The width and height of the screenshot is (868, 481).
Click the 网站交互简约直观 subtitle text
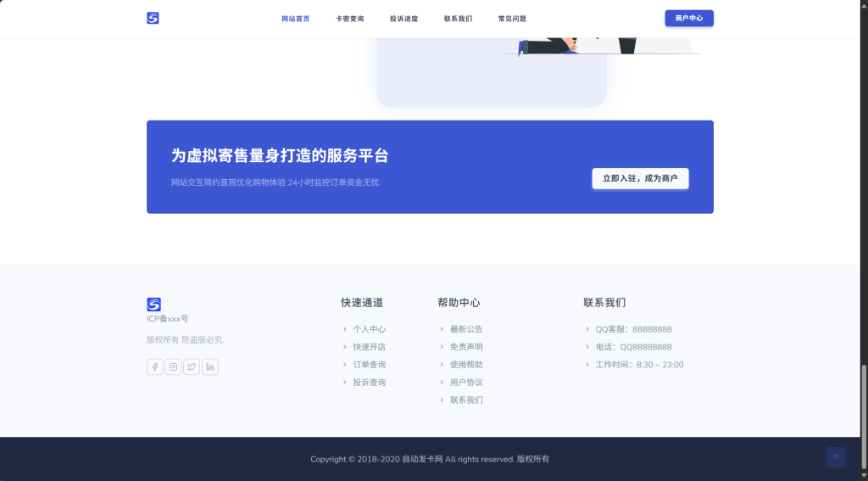[x=275, y=182]
